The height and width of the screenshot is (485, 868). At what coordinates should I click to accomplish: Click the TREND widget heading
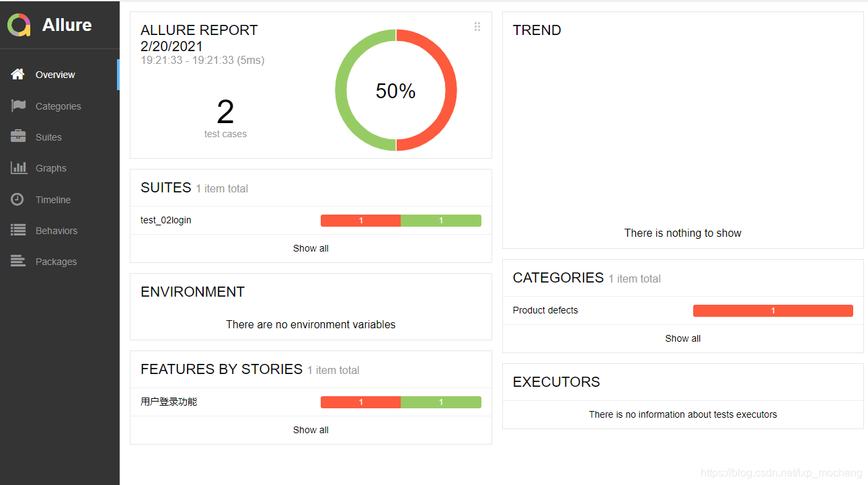537,30
